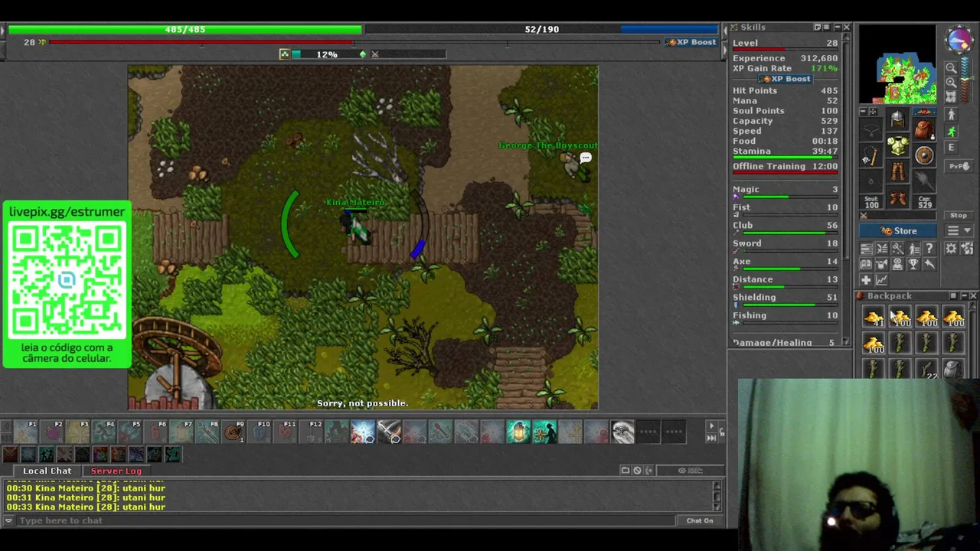Close the Backpack panel
Image resolution: width=980 pixels, height=551 pixels.
click(973, 296)
